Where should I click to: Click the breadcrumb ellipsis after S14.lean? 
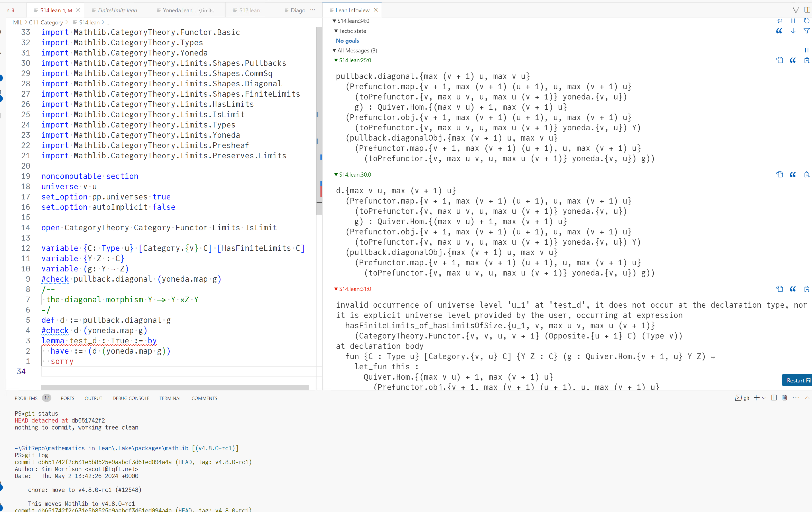(109, 23)
